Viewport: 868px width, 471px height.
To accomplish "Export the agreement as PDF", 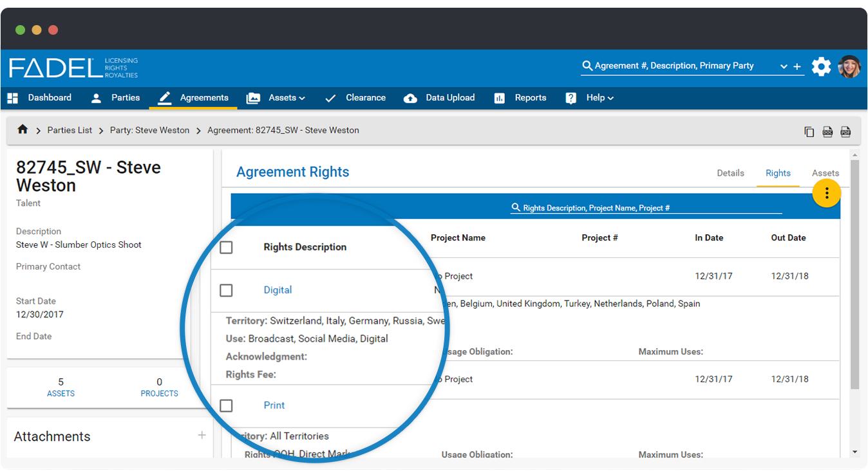I will [845, 131].
